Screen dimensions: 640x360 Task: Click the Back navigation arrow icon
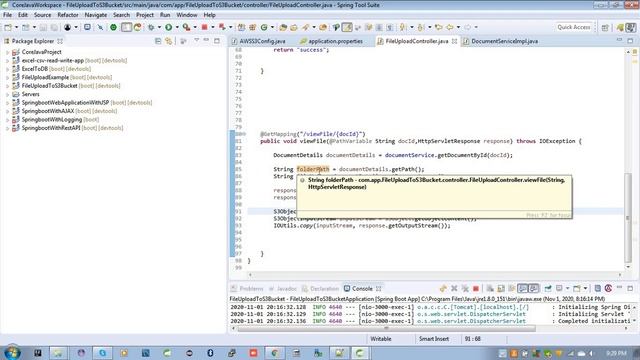click(450, 27)
